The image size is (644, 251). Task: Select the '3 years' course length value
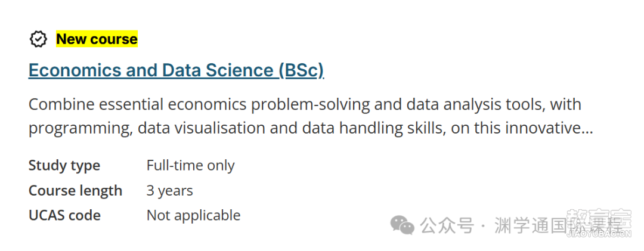tap(169, 191)
